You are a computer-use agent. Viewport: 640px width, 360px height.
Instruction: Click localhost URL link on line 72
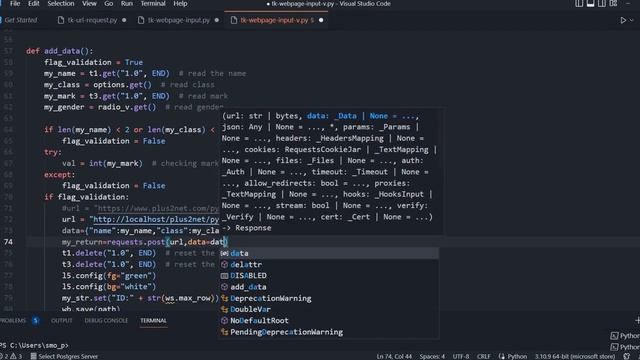coord(156,220)
